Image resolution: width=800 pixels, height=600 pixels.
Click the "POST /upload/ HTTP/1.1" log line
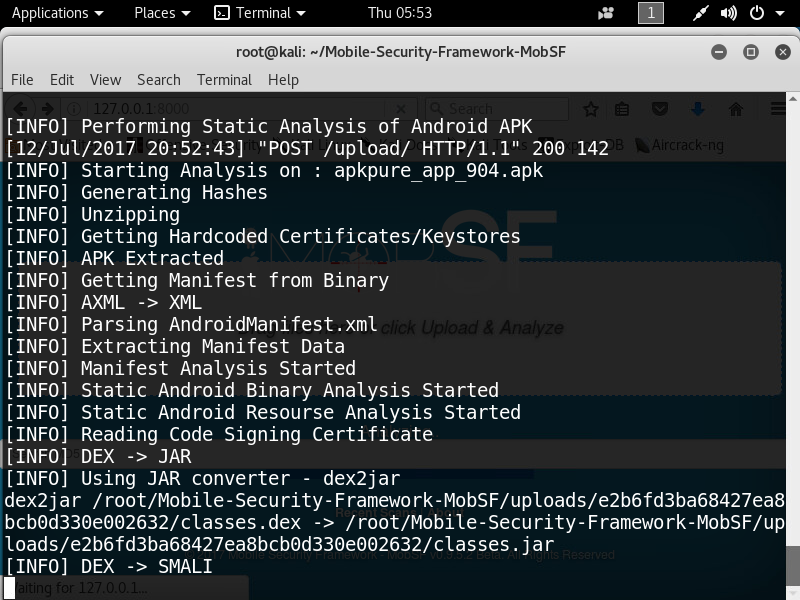click(x=307, y=148)
